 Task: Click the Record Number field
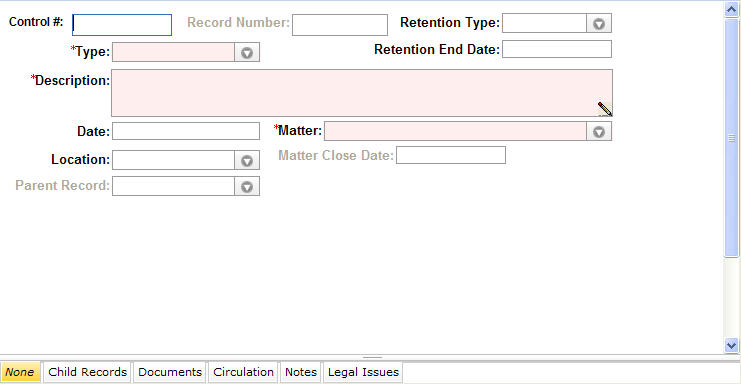click(340, 25)
